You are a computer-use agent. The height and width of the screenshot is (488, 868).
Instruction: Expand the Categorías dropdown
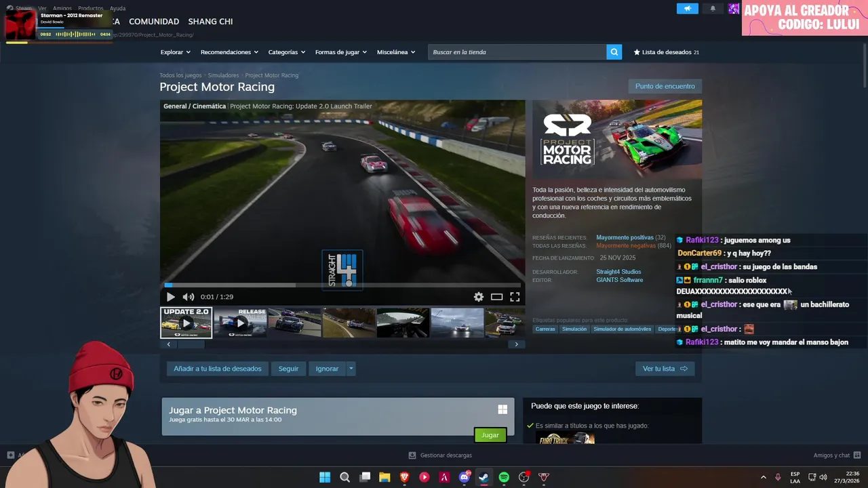(287, 52)
